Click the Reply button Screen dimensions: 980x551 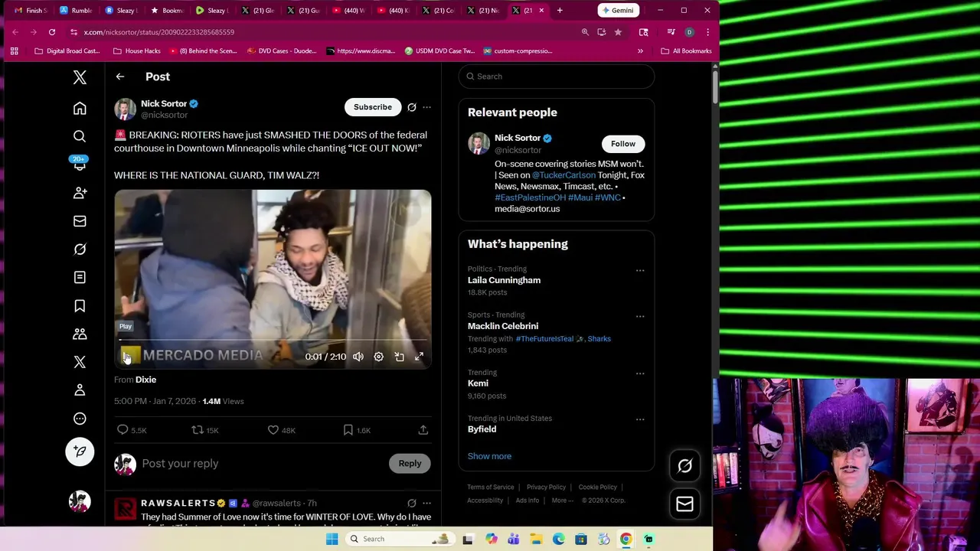[410, 464]
